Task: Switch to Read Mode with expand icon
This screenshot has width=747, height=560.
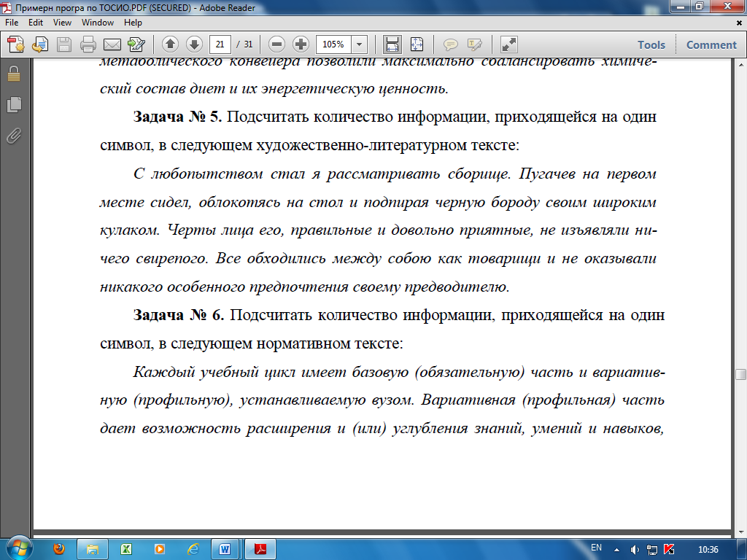Action: (508, 44)
